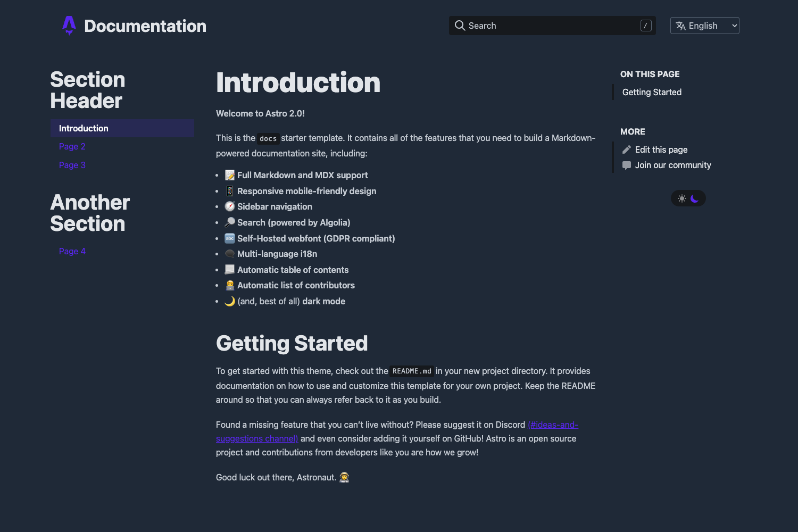Screen dimensions: 798x532
Task: Open Page 2 from Section Header
Action: pos(72,146)
